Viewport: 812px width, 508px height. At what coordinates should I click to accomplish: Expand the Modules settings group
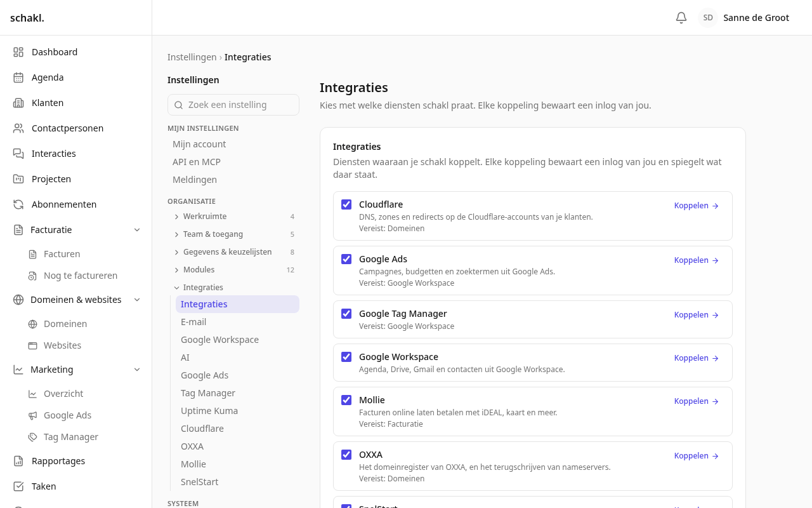pyautogui.click(x=235, y=270)
